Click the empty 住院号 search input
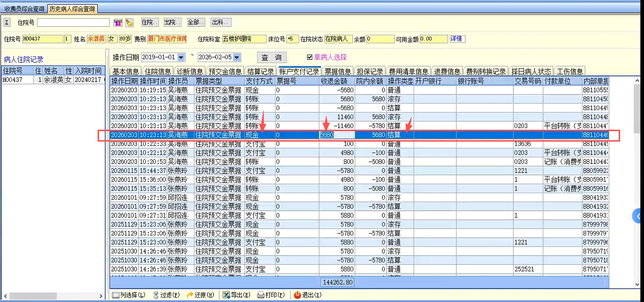This screenshot has width=644, height=302. pos(73,22)
